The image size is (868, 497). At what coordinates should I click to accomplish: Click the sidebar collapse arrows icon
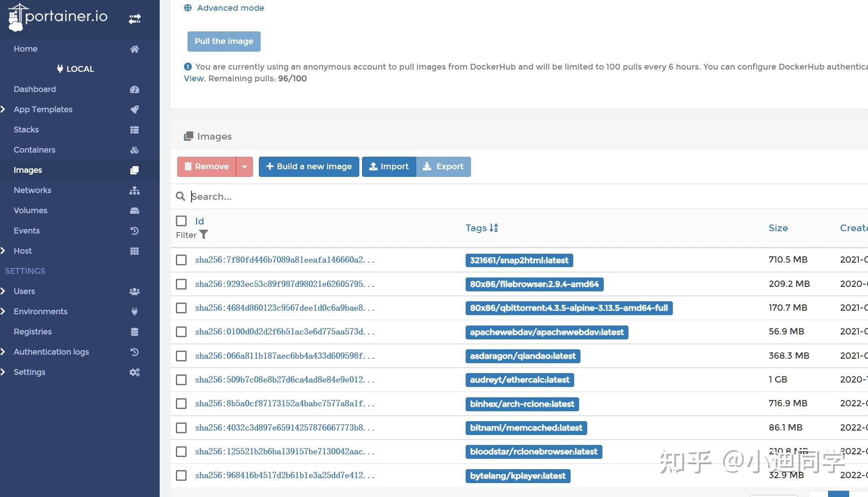[x=135, y=18]
